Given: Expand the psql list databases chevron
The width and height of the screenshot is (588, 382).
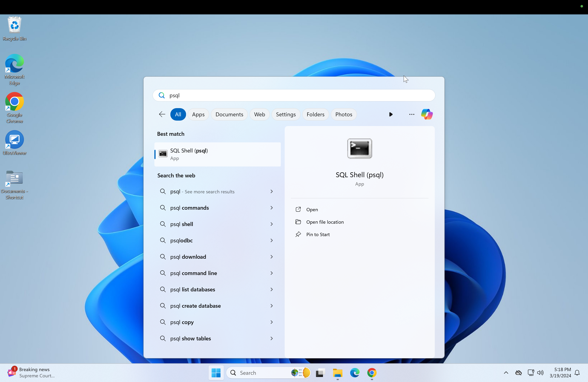Looking at the screenshot, I should [x=271, y=289].
